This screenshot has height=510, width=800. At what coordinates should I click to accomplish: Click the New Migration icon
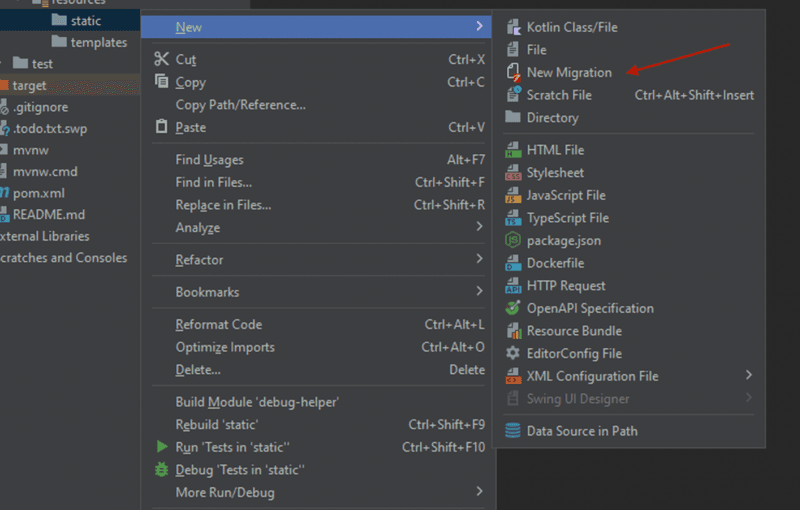(513, 72)
